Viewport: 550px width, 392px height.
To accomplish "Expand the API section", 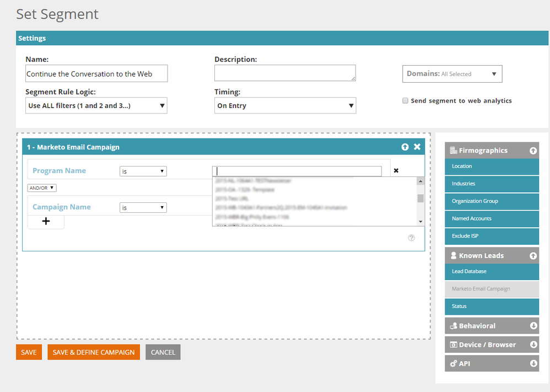I will pos(533,364).
